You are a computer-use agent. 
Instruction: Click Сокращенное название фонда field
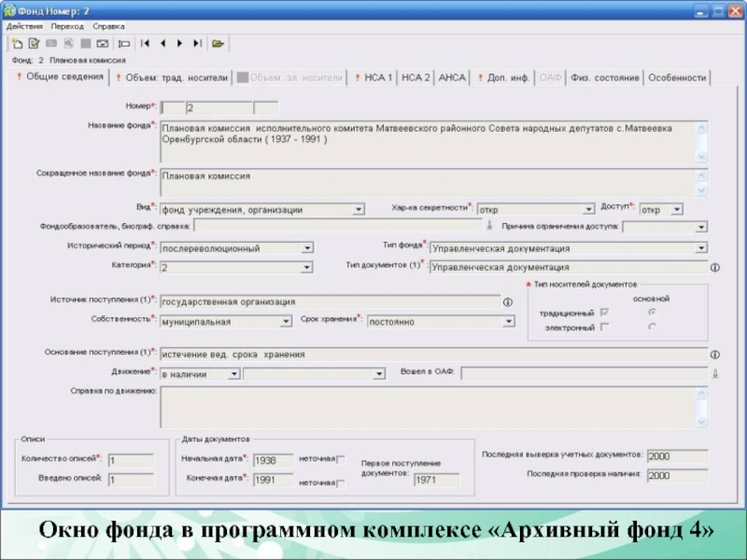click(x=429, y=182)
